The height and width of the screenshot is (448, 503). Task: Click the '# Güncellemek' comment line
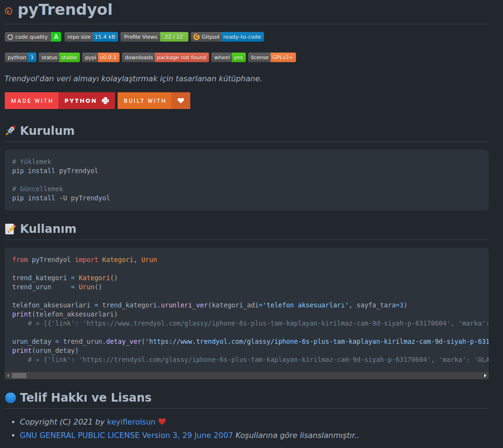click(x=37, y=189)
